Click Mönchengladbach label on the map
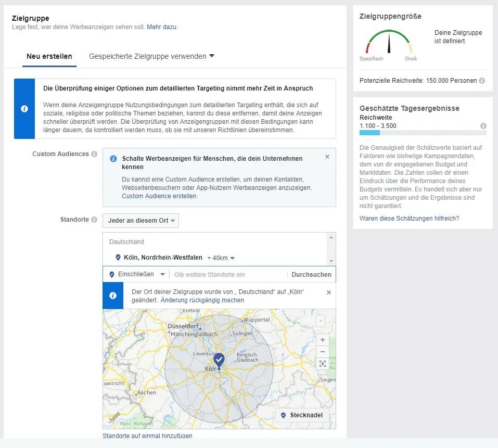The image size is (498, 448). [194, 335]
